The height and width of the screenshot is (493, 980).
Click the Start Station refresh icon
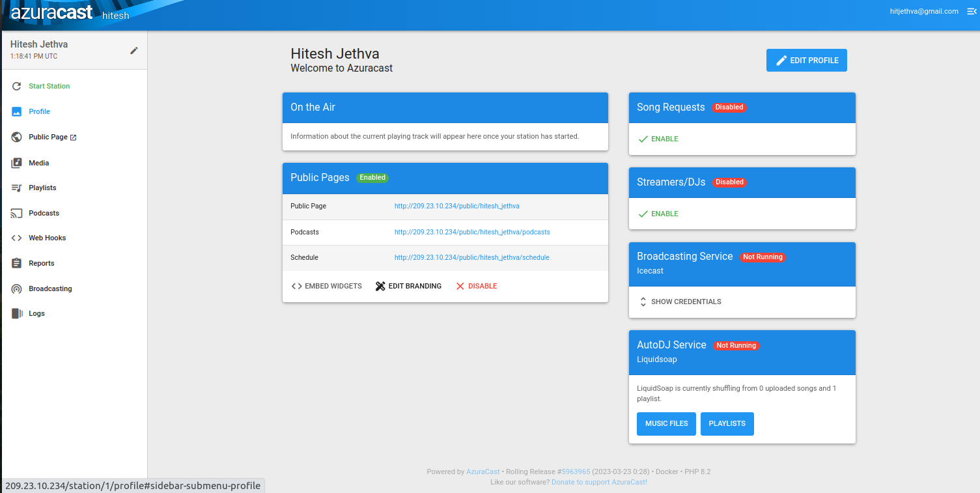coord(17,86)
